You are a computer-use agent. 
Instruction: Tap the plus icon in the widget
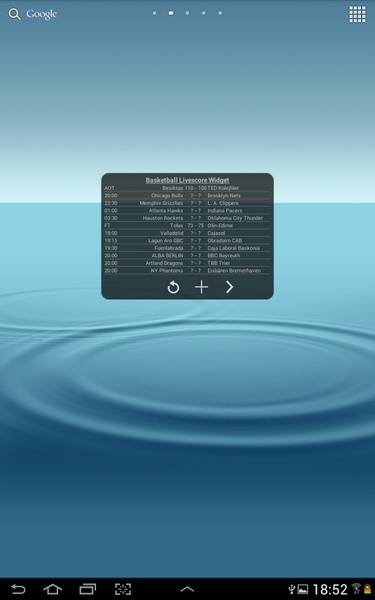[201, 287]
